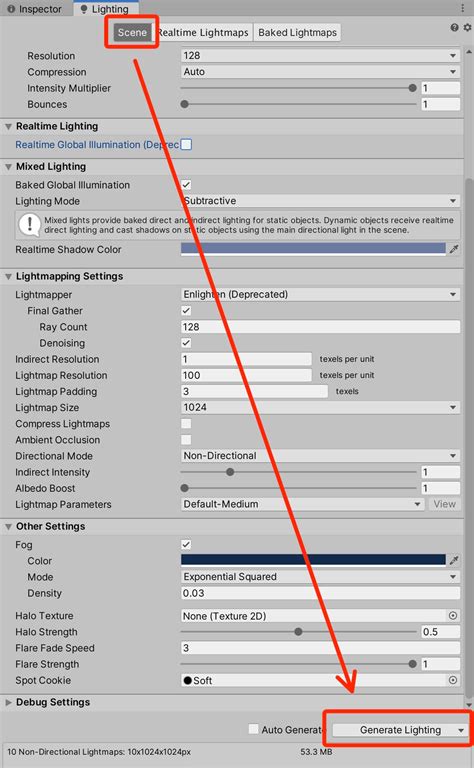Click the Indirect Intensity value field

point(441,472)
